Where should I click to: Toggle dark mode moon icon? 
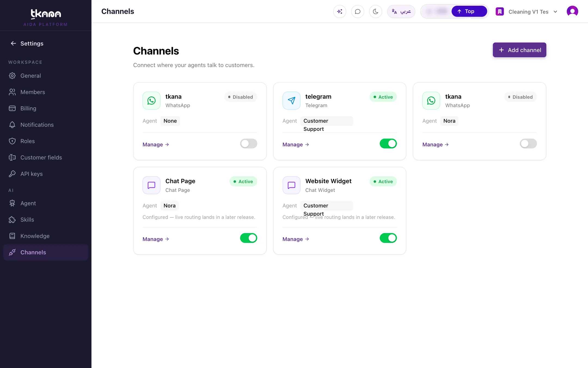point(375,11)
